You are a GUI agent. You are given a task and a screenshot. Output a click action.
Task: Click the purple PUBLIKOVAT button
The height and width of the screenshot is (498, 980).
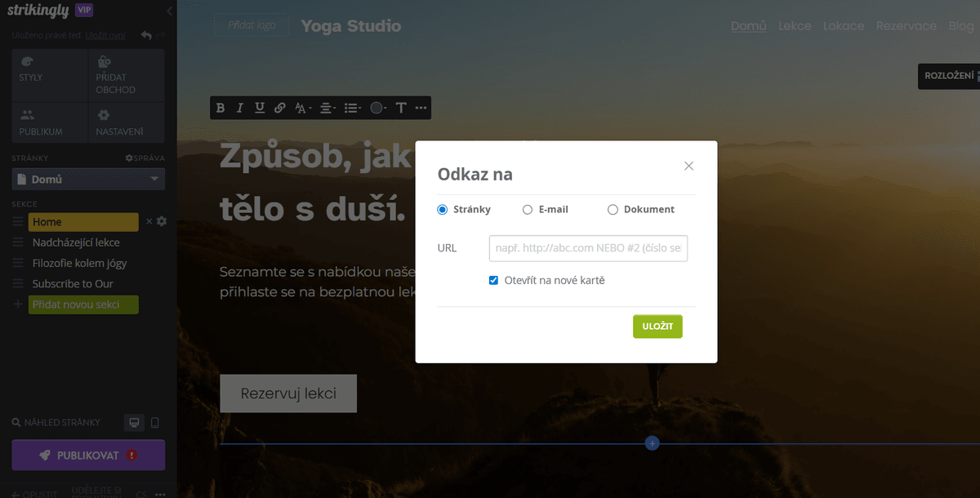click(88, 456)
